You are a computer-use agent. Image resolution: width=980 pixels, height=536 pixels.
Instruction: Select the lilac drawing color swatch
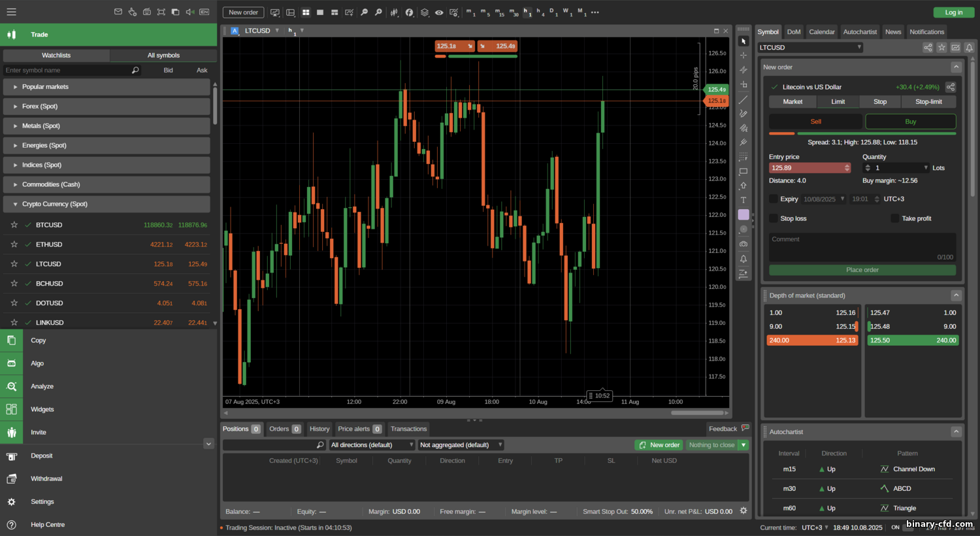tap(743, 214)
